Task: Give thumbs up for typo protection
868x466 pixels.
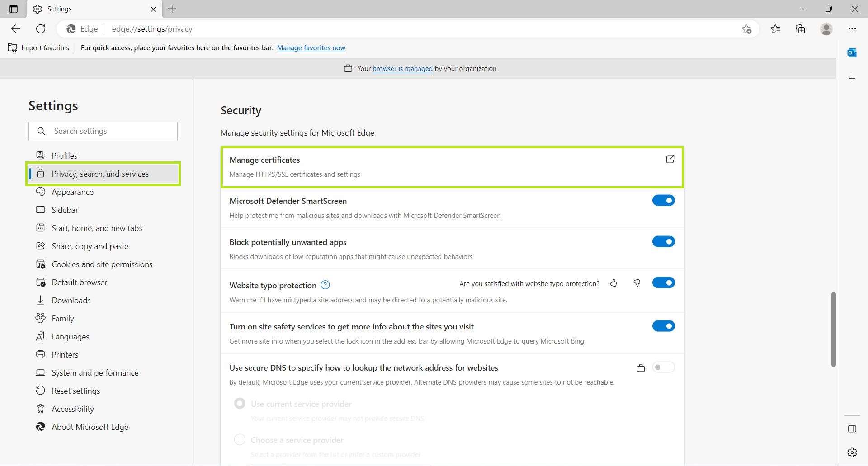Action: 613,283
